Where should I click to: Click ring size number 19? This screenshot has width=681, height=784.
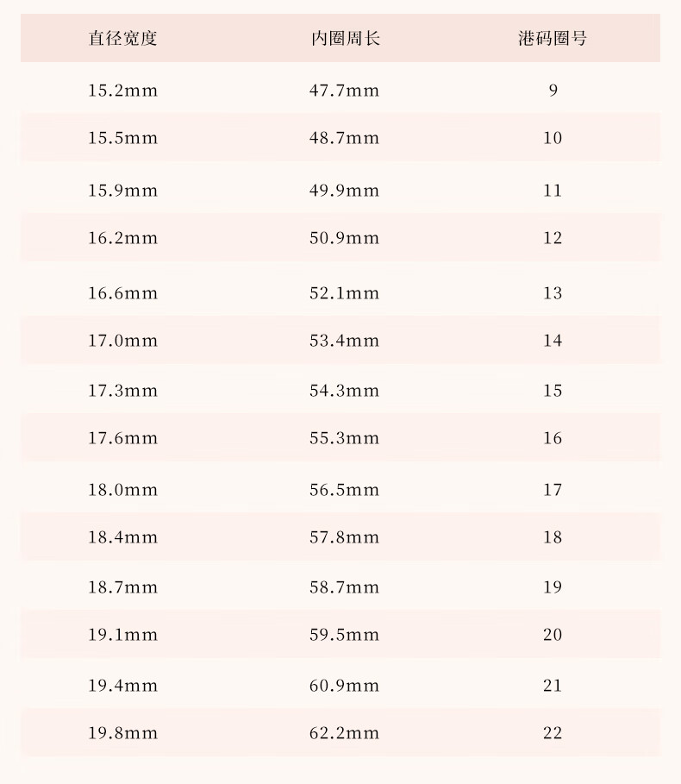pyautogui.click(x=553, y=587)
